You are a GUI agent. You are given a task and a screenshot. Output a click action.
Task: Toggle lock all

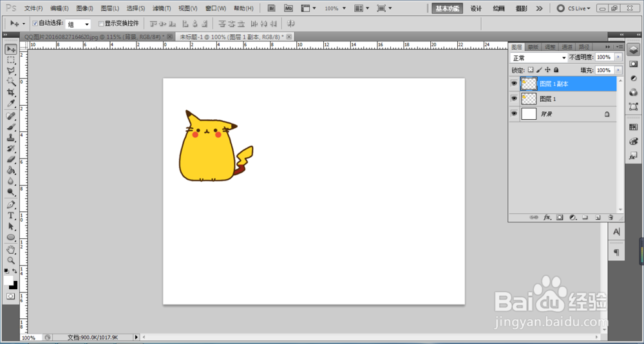pyautogui.click(x=556, y=70)
